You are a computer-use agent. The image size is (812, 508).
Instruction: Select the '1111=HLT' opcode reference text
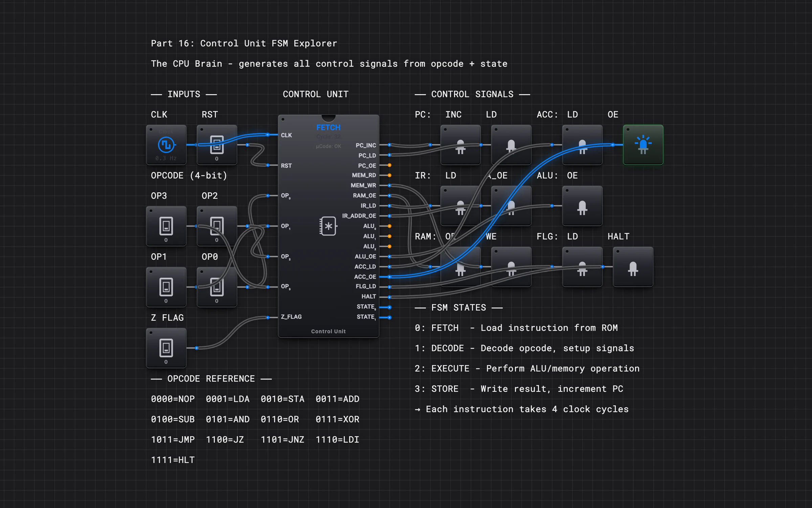tap(173, 460)
